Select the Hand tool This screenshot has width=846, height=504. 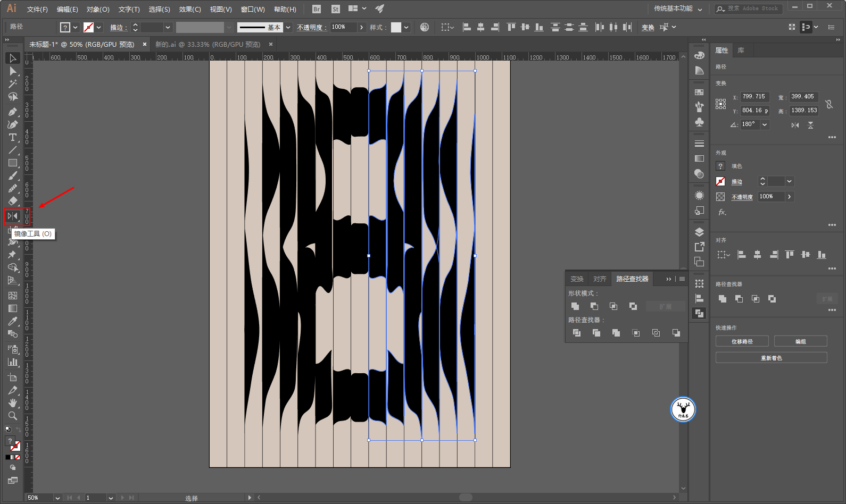[13, 403]
